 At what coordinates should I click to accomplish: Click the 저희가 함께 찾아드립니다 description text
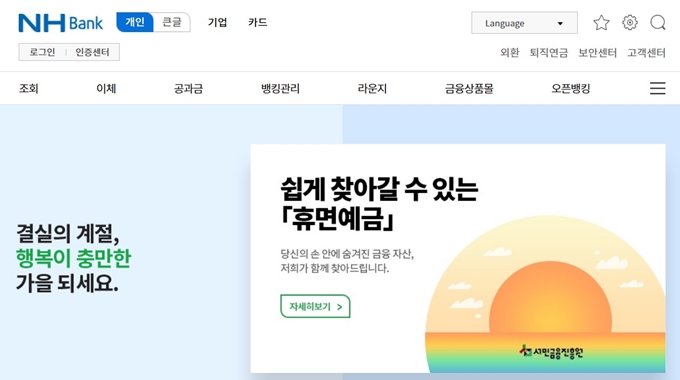click(x=334, y=268)
